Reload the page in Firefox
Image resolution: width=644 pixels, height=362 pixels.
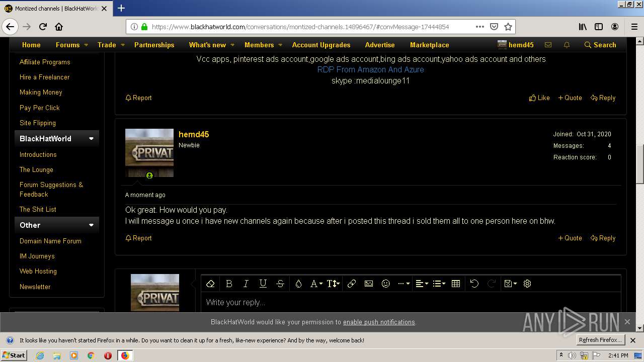point(43,27)
